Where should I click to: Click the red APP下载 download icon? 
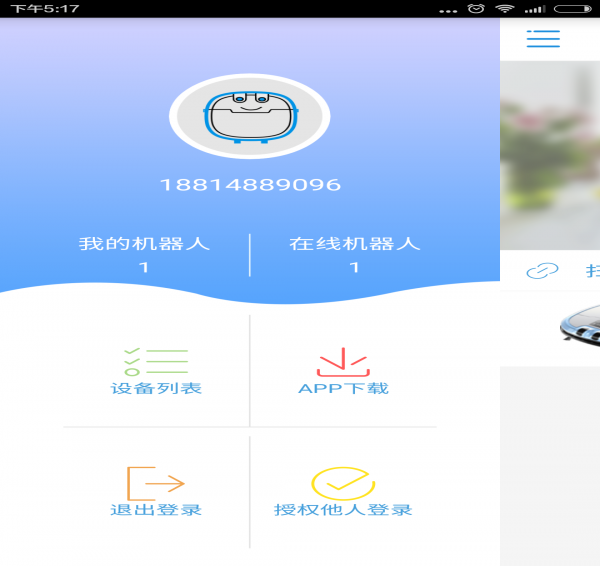tap(343, 361)
